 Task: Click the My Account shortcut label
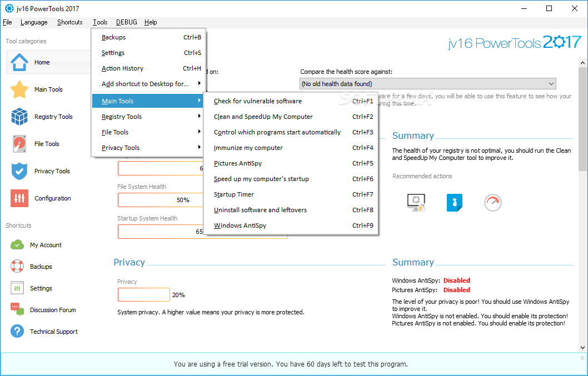46,245
